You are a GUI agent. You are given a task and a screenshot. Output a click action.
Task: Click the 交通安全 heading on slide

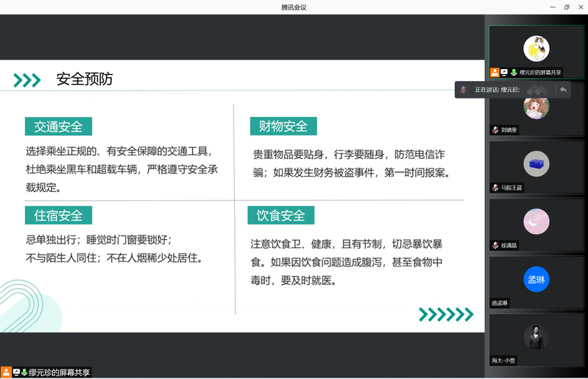click(x=59, y=126)
